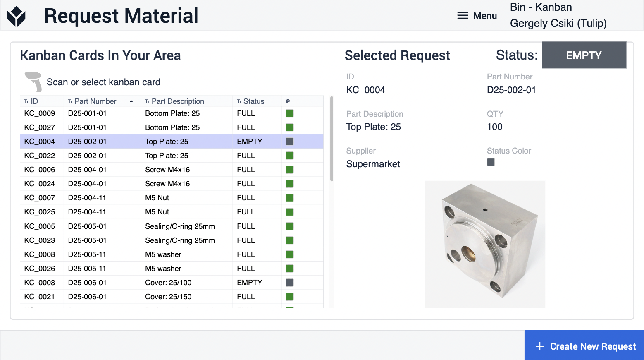This screenshot has width=644, height=360.
Task: Click the EMPTY status cell for KC_0003
Action: [257, 283]
